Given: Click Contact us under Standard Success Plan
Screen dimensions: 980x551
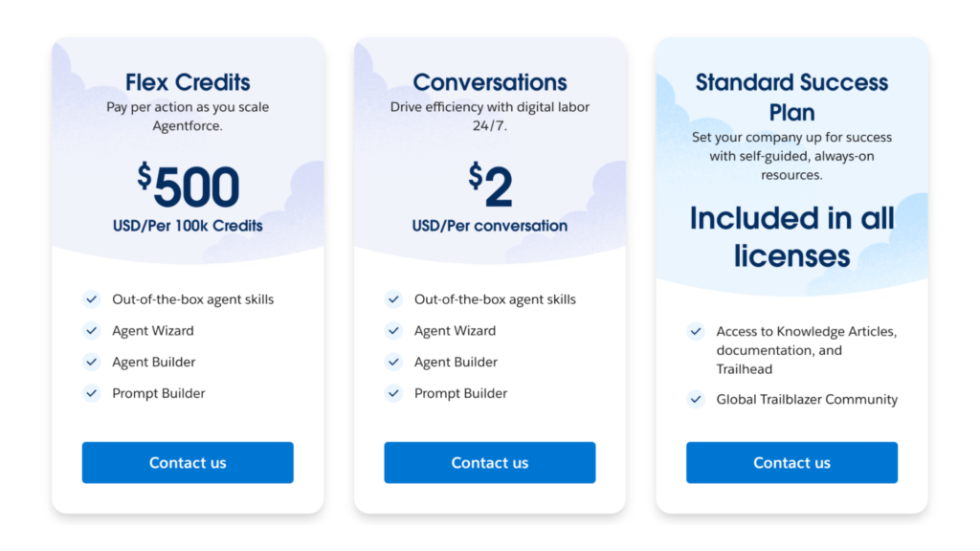Looking at the screenshot, I should [x=791, y=462].
